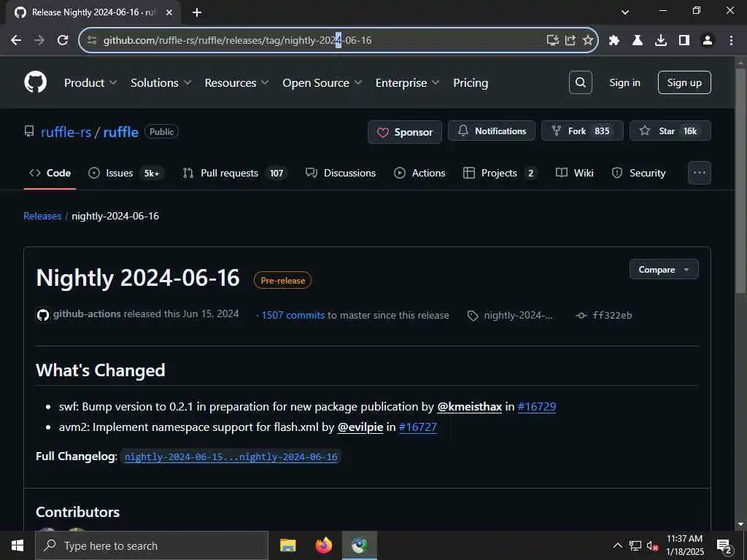Screen dimensions: 747x560
Task: Close the Release Nightly tab
Action: 169,12
